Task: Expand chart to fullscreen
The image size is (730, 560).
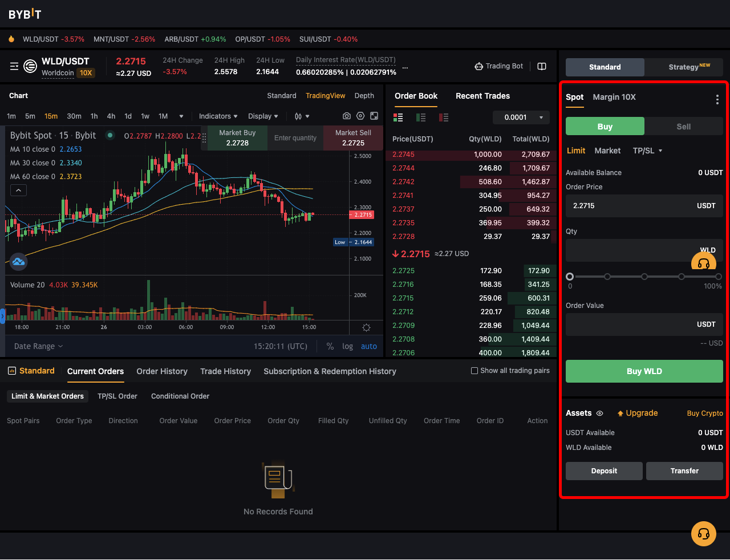Action: point(374,116)
